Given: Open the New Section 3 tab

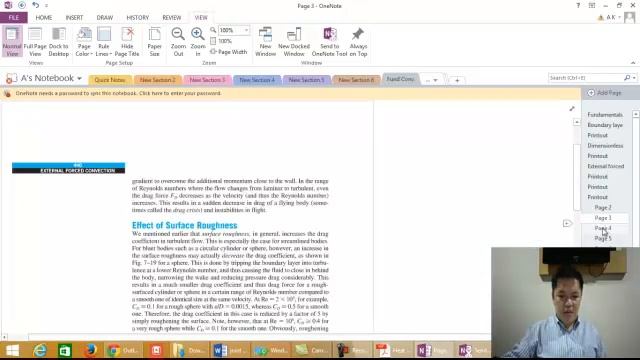Looking at the screenshot, I should point(207,80).
